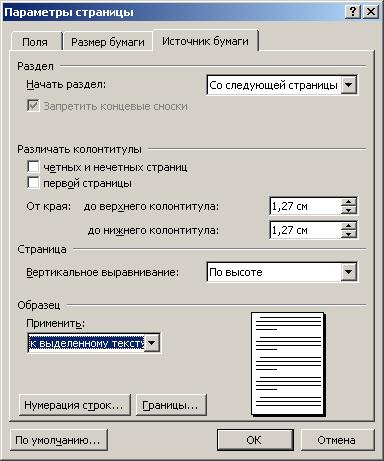Open the Вертикальное выравнивание dropdown arrow
The width and height of the screenshot is (384, 461).
point(348,272)
